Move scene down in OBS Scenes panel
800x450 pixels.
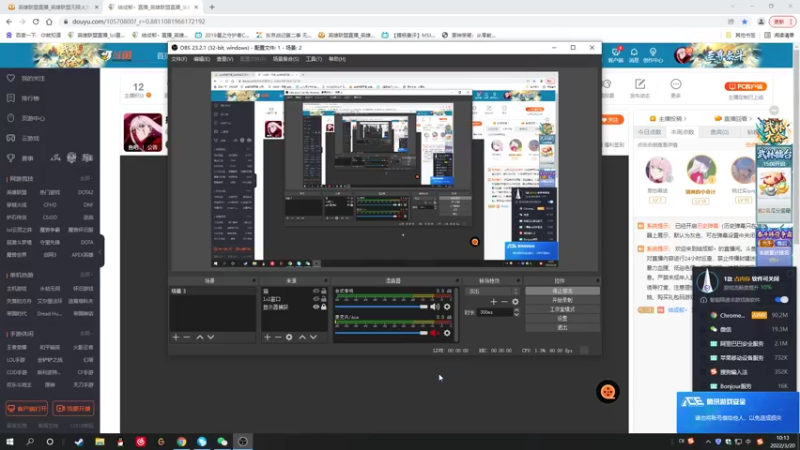[x=211, y=337]
